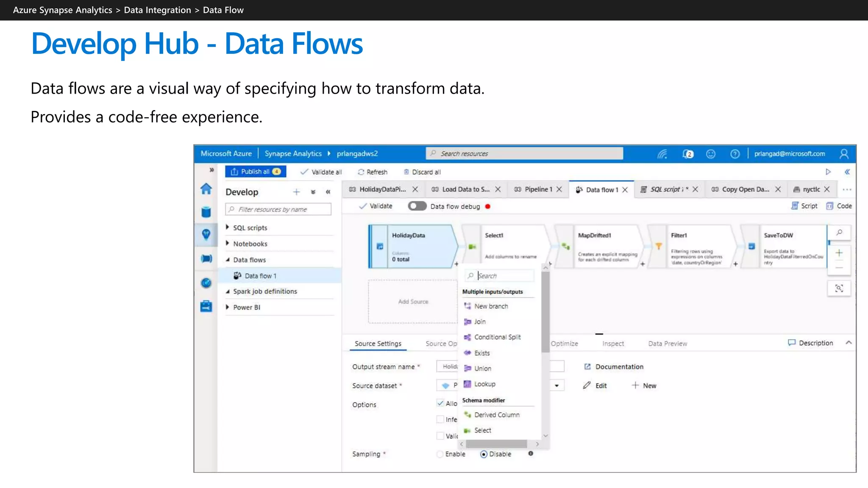Collapse Spark job definitions tree node

(228, 291)
